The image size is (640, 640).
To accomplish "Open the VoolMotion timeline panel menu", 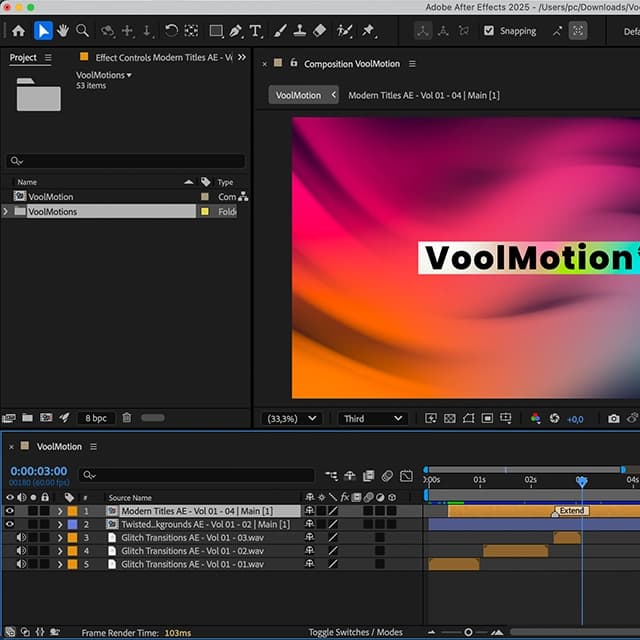I will (93, 447).
